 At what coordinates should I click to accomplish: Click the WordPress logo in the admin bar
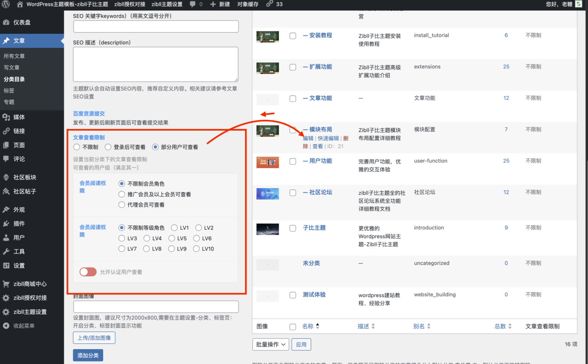6,5
